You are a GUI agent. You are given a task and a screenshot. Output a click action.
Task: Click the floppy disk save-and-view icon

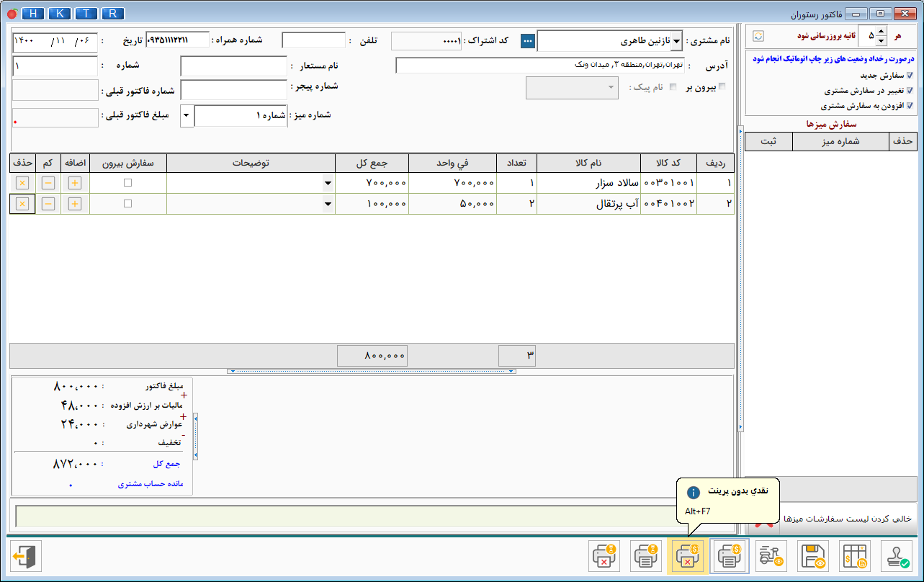pos(812,556)
